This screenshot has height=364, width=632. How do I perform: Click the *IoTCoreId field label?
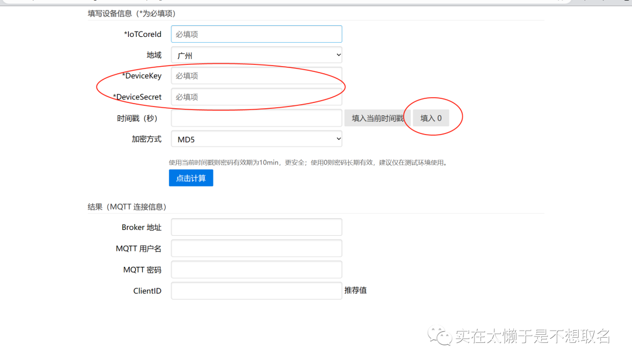142,34
